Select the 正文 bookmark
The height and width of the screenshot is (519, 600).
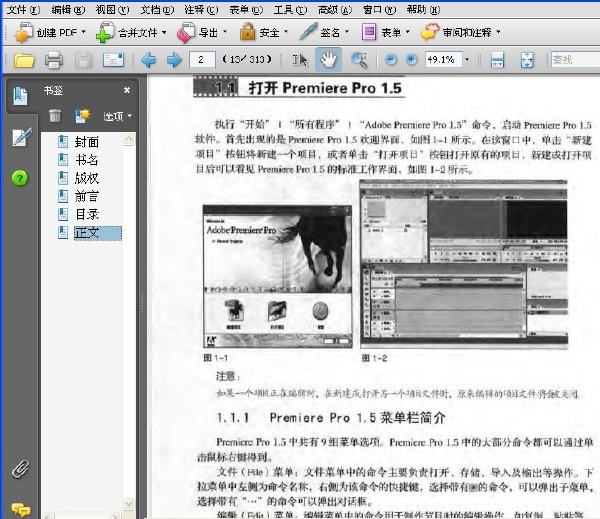98,233
